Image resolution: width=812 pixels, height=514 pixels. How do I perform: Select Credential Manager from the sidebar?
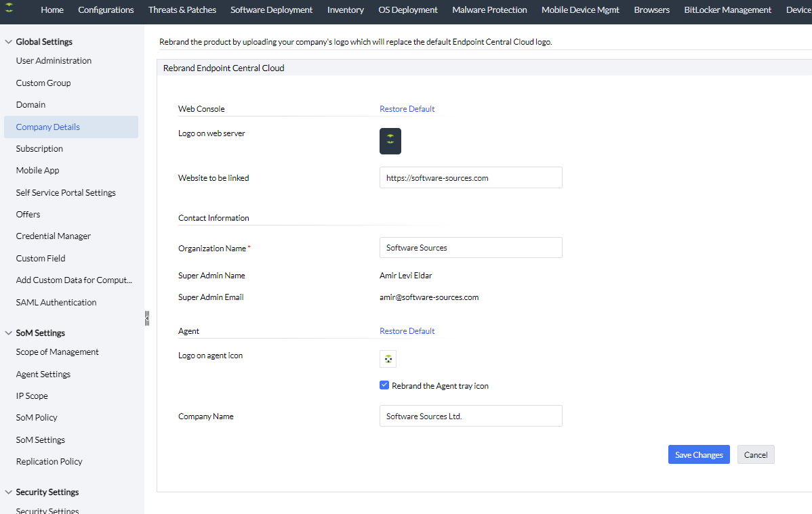tap(53, 236)
